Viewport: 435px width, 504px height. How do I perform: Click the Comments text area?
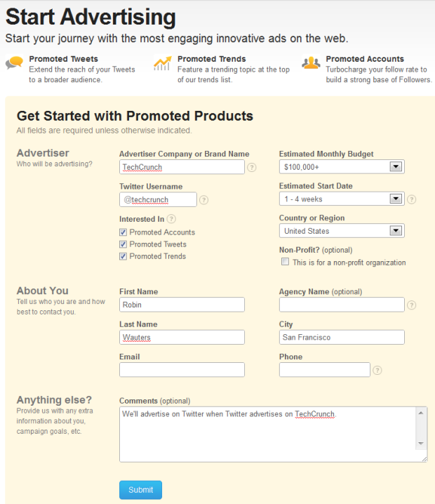[x=267, y=434]
